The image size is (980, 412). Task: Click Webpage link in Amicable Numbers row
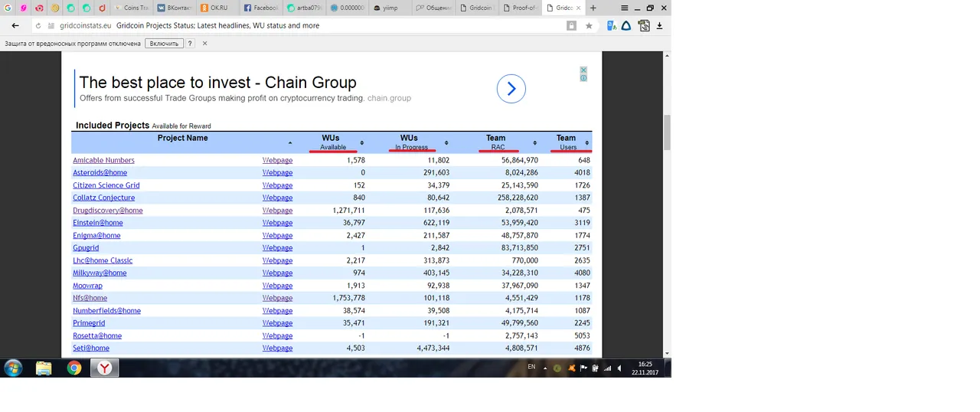pyautogui.click(x=277, y=160)
